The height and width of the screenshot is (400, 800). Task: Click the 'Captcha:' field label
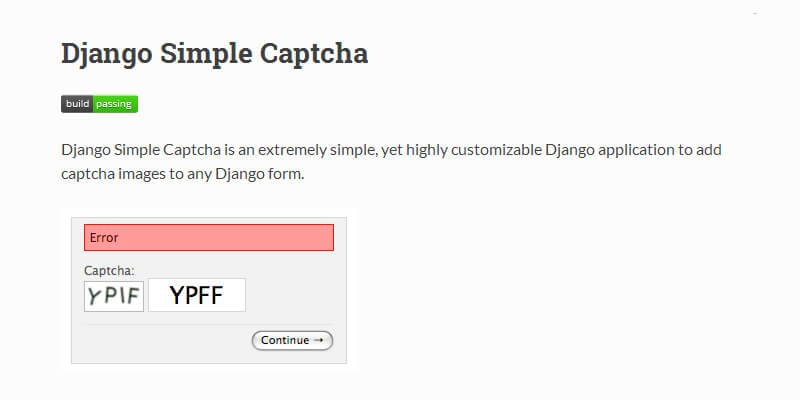[x=109, y=270]
